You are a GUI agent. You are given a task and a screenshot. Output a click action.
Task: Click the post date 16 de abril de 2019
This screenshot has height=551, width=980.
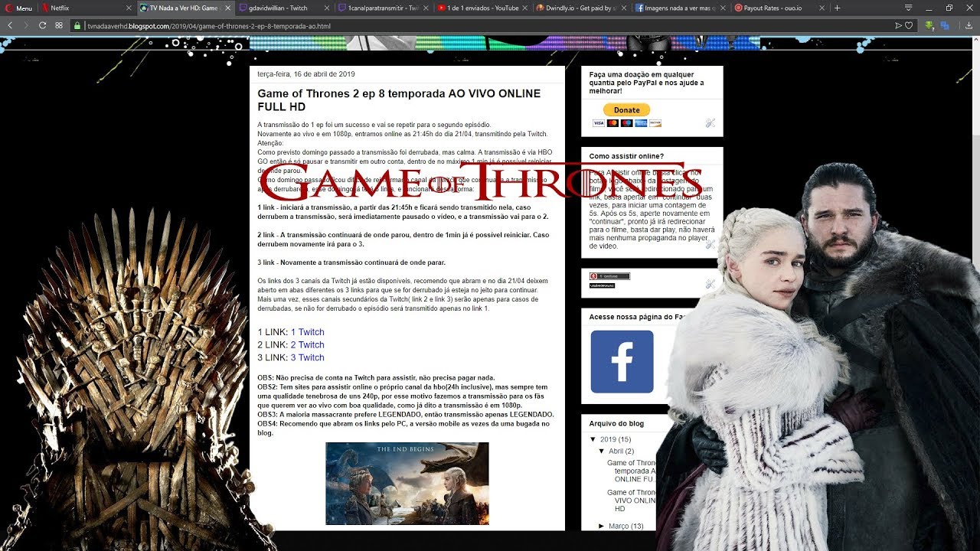[x=306, y=74]
